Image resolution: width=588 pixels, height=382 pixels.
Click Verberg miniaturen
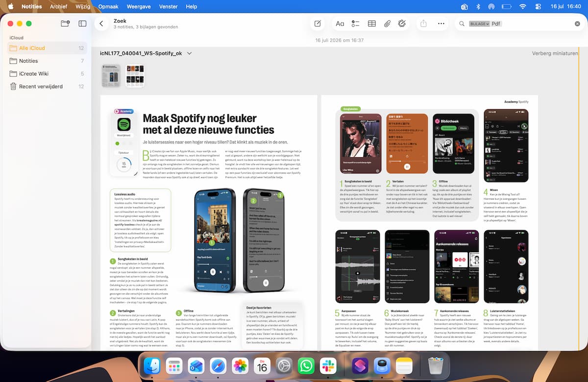pos(555,53)
